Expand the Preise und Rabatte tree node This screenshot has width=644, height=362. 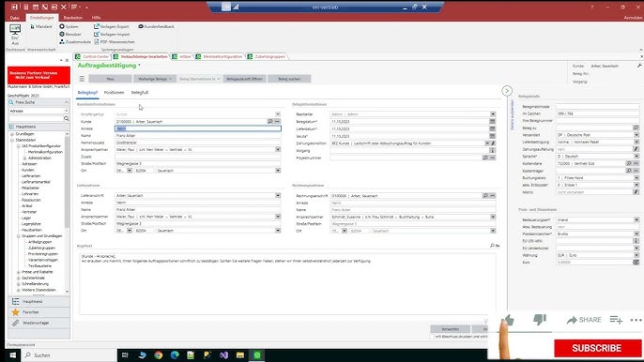click(19, 272)
